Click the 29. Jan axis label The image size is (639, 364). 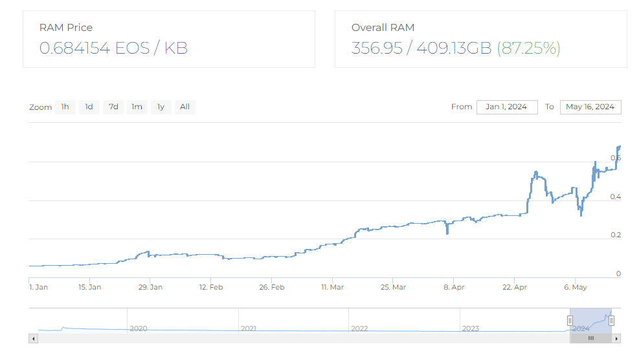pos(150,287)
